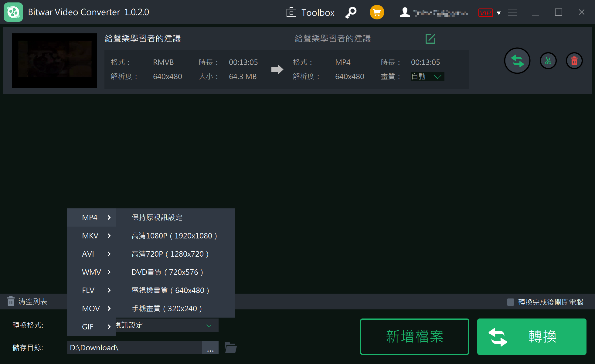The image size is (595, 364).
Task: Close the Bitwar Video Converter window
Action: 582,12
